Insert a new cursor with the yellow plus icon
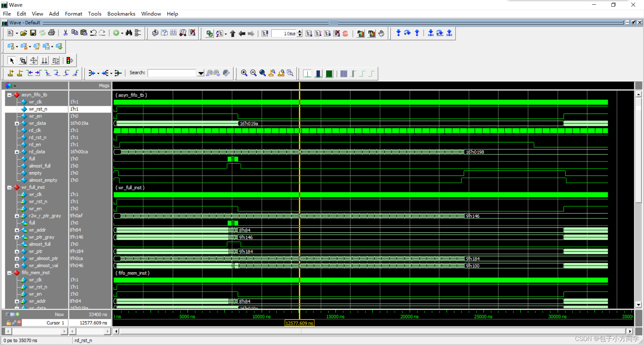The width and height of the screenshot is (644, 345). coord(11,73)
